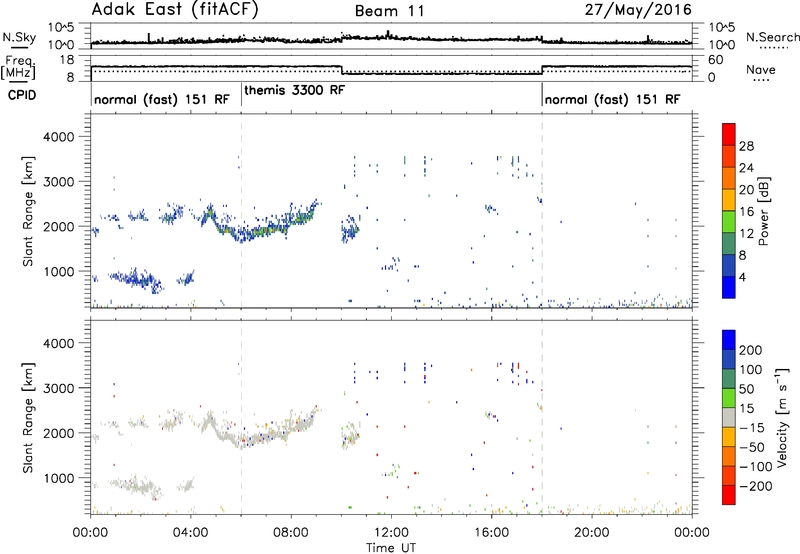Click the 18:00 dashed line in velocity panel
This screenshot has width=800, height=554.
click(542, 417)
